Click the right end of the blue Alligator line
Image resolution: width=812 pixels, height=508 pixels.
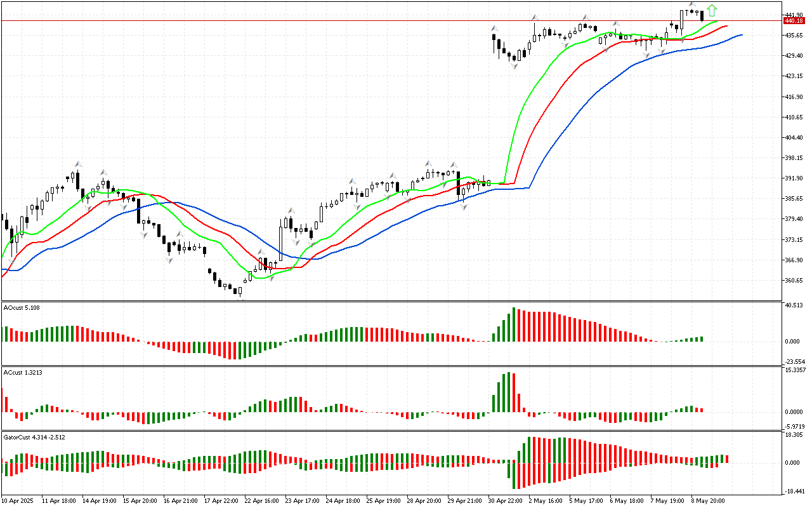pyautogui.click(x=741, y=35)
